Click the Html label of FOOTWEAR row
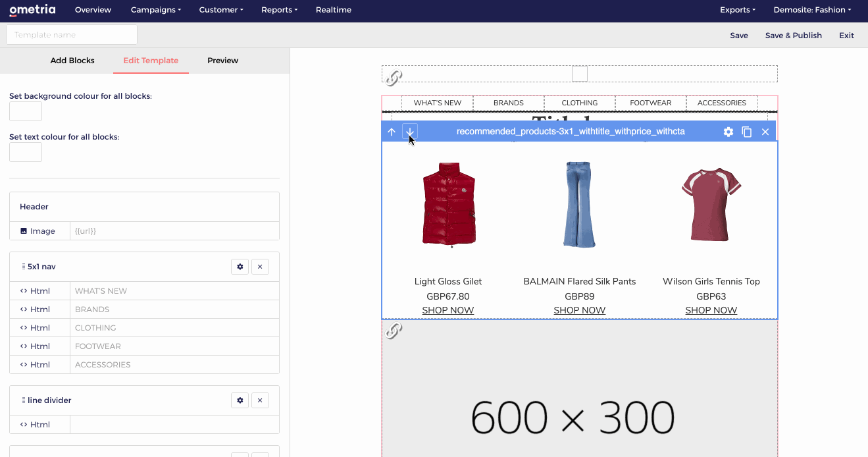868x457 pixels. click(x=35, y=346)
